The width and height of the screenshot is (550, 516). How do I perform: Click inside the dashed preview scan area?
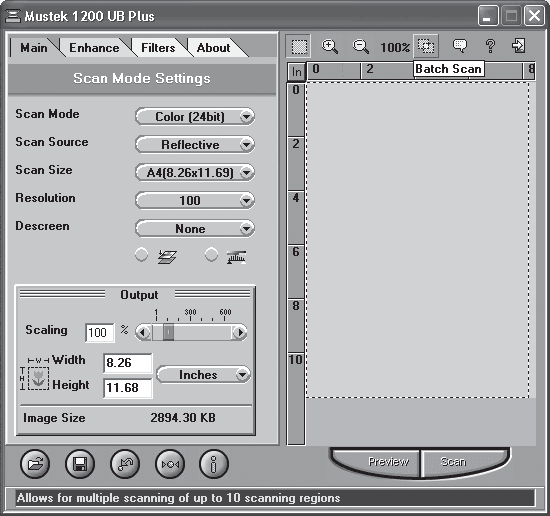[417, 240]
